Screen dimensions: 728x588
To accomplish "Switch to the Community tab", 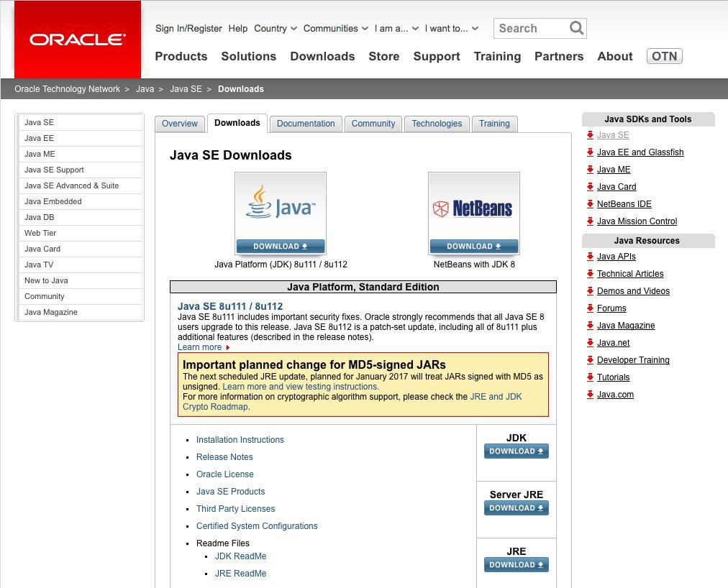I will coord(373,124).
